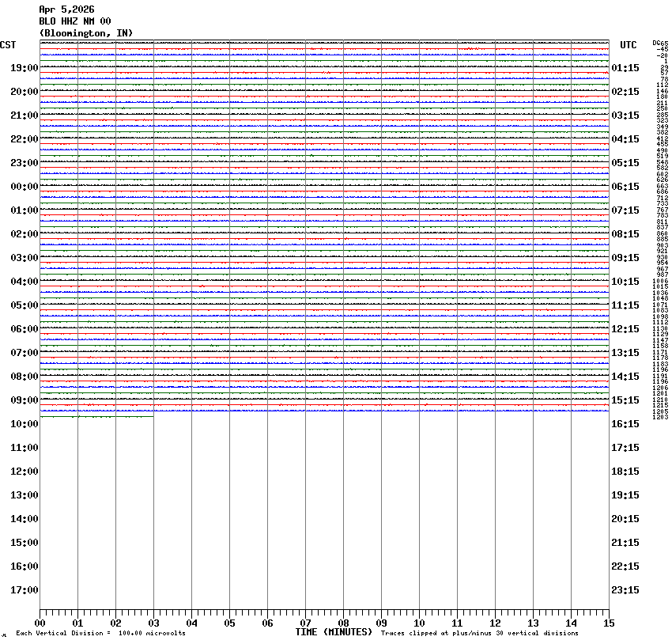672x644 pixels.
Task: Click minute marker 00 on time axis
Action: point(40,623)
